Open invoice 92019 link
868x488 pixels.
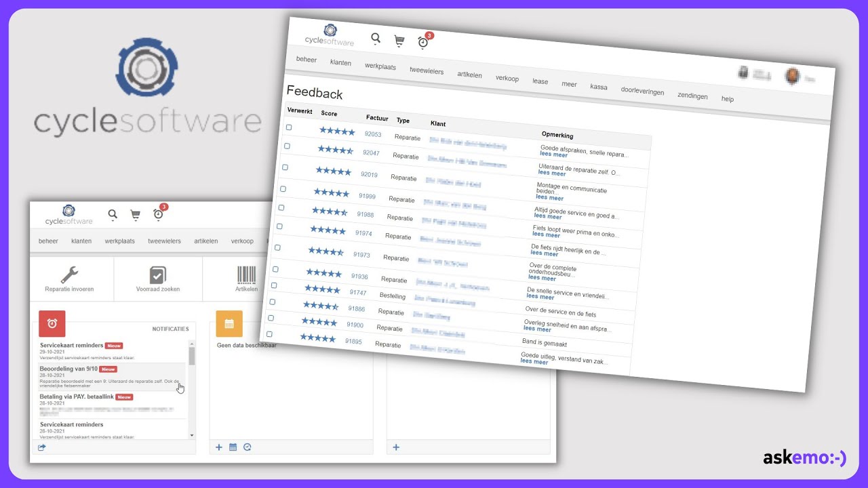pos(369,174)
